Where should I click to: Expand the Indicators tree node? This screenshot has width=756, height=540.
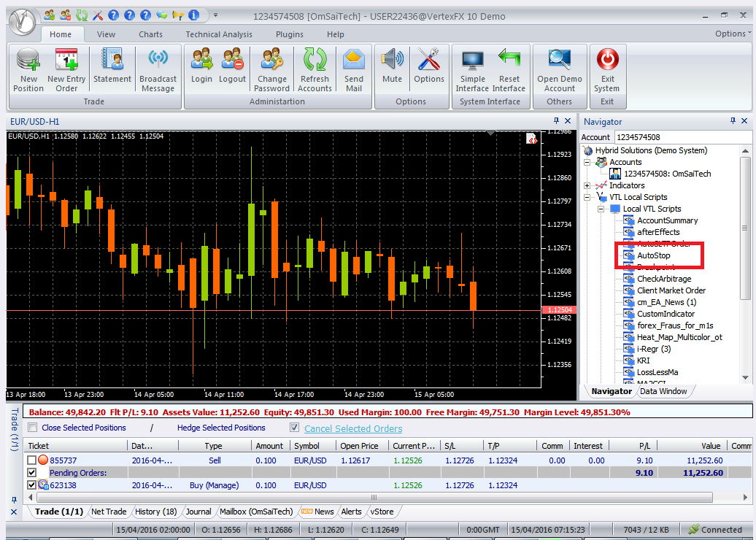click(587, 185)
